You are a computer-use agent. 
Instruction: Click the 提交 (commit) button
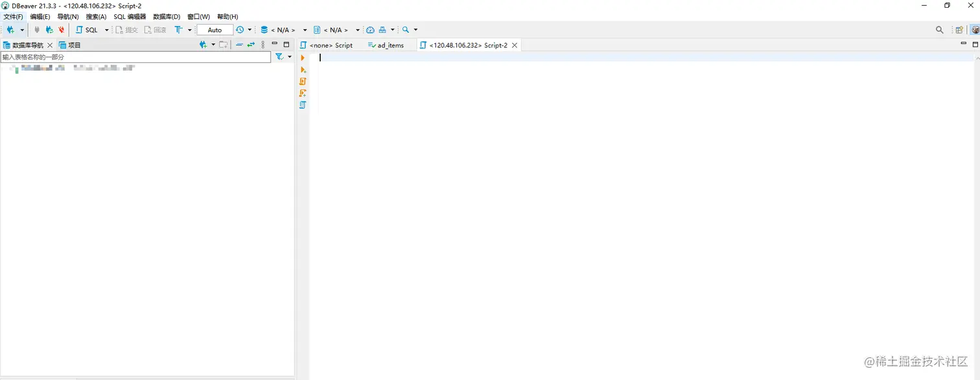point(126,30)
